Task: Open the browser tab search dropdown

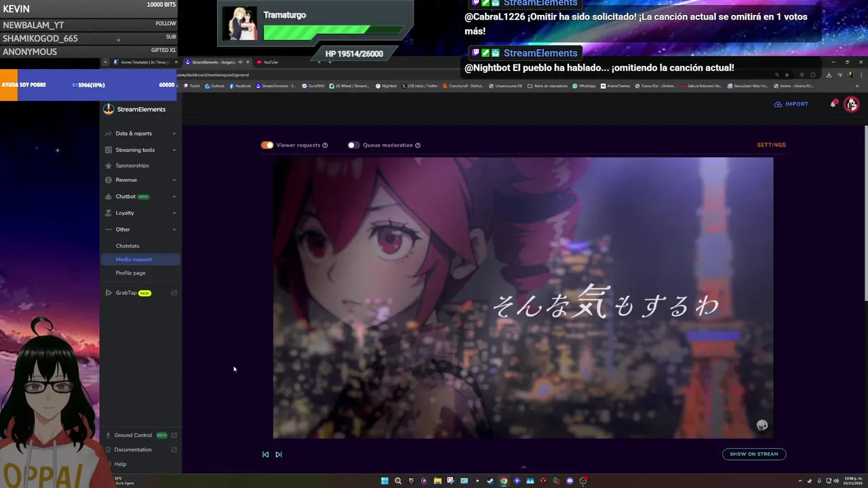Action: 105,62
